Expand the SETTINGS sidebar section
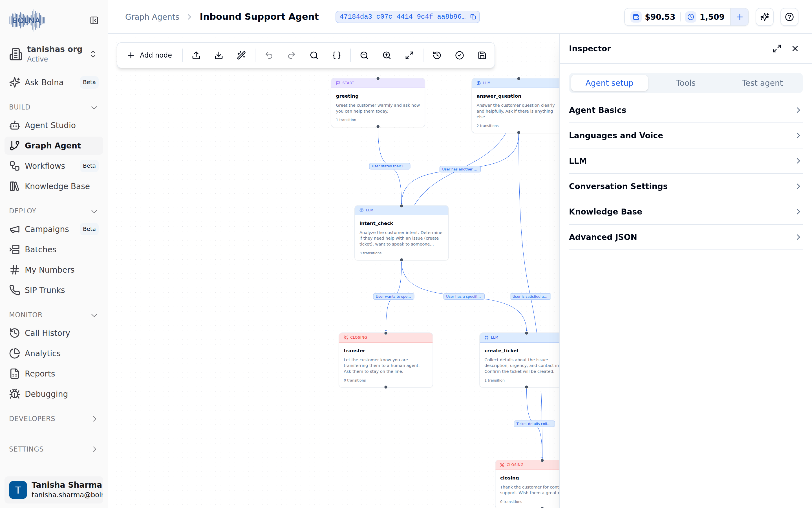The height and width of the screenshot is (508, 812). click(54, 449)
